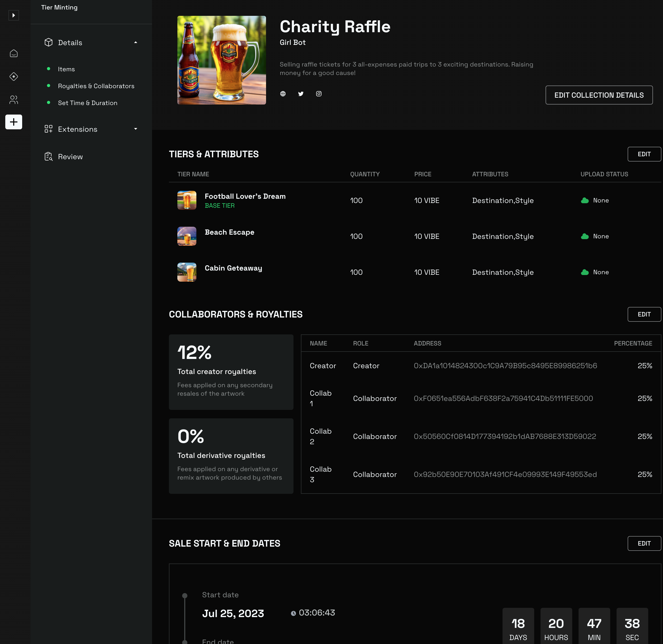Open the users icon in sidebar
The image size is (663, 644).
(x=13, y=100)
